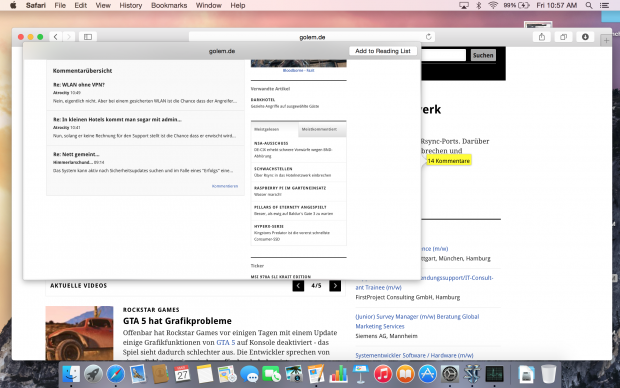Viewport: 620px width, 388px height.
Task: Open Launchpad rocket icon in Dock
Action: pos(93,374)
